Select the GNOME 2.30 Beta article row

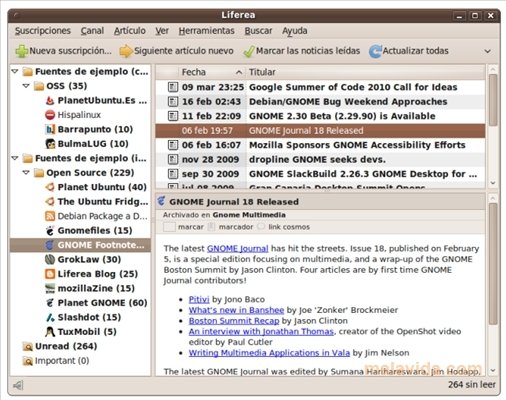320,116
